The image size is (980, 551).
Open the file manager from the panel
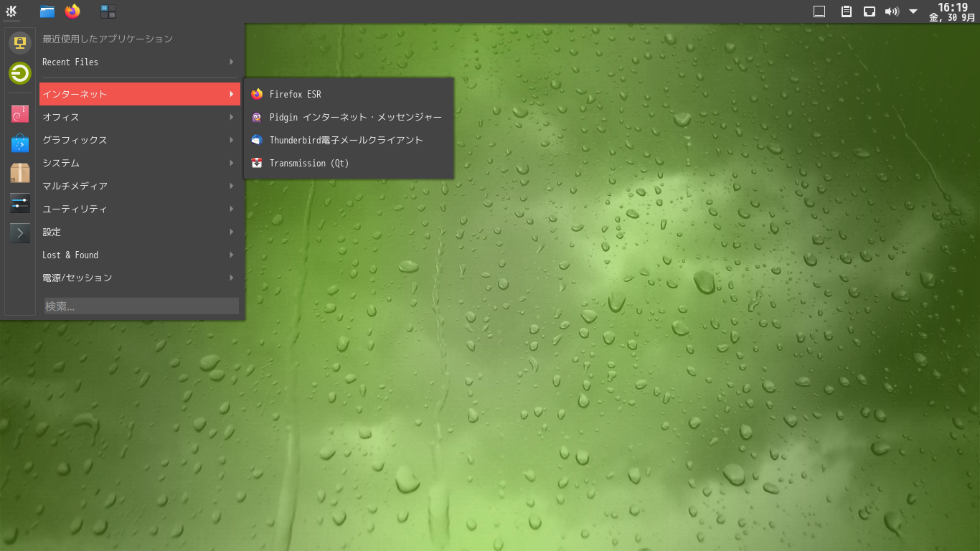click(47, 11)
